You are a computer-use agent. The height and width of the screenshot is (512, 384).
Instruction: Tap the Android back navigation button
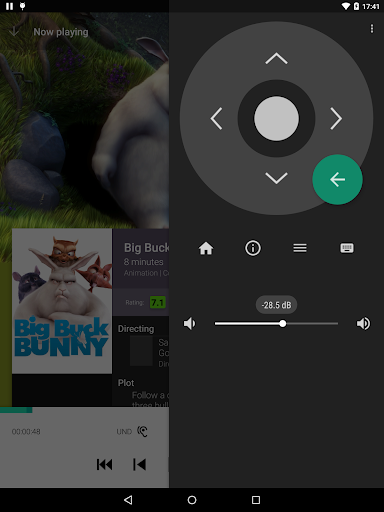(128, 500)
